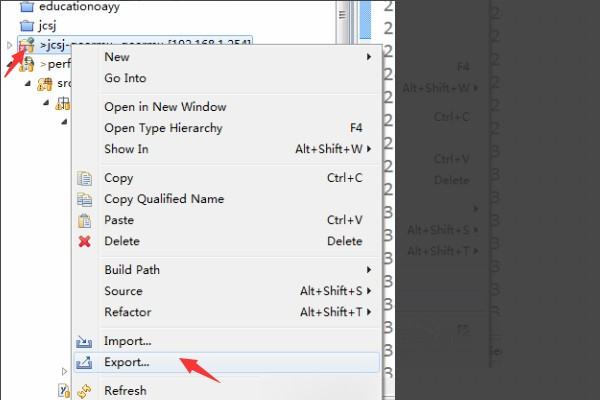Open the Refactor submenu
The image size is (600, 400).
pos(227,312)
